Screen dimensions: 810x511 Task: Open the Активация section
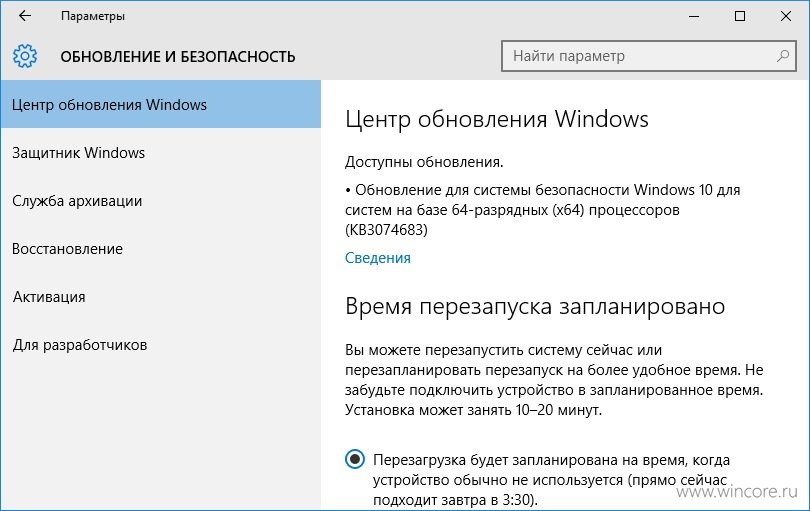161,297
